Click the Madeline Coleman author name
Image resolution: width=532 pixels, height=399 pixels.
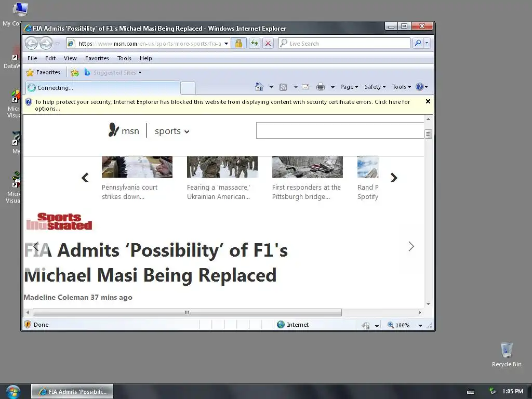coord(56,297)
